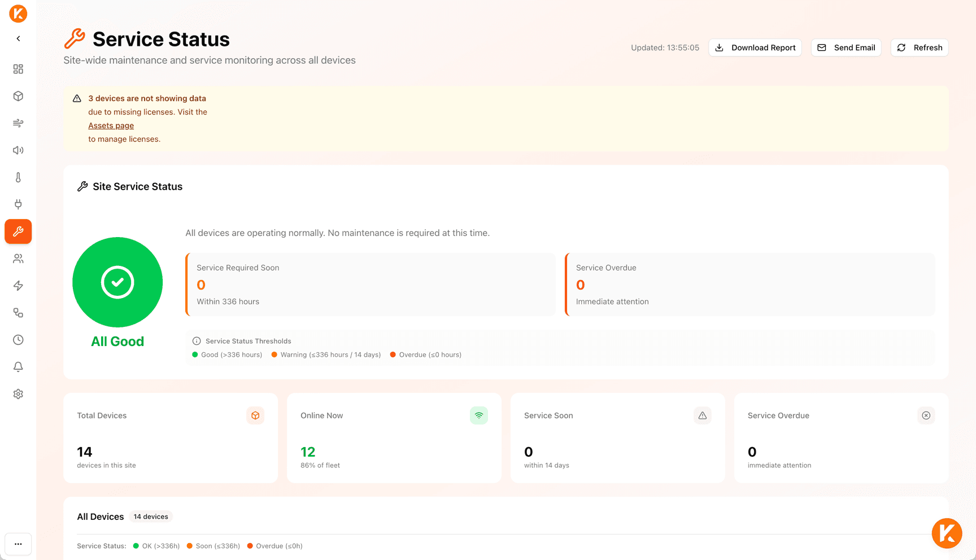Click the Send Email button
This screenshot has height=560, width=976.
[x=846, y=47]
